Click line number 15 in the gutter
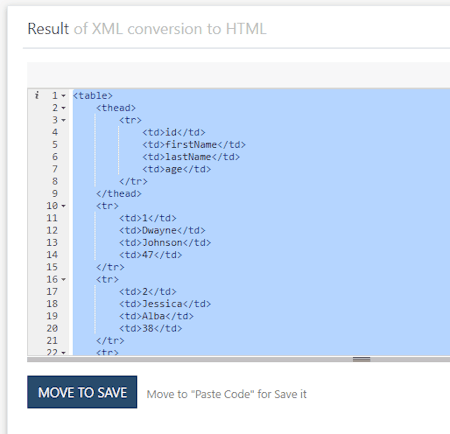 [x=52, y=267]
